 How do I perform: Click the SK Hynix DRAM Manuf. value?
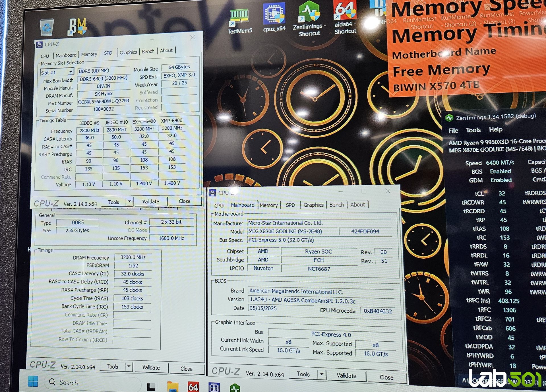(x=104, y=94)
